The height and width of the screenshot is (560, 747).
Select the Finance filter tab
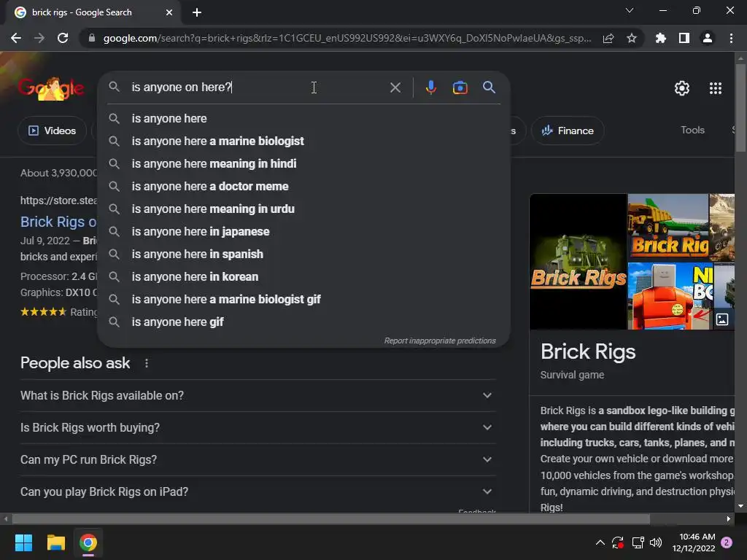(x=568, y=131)
